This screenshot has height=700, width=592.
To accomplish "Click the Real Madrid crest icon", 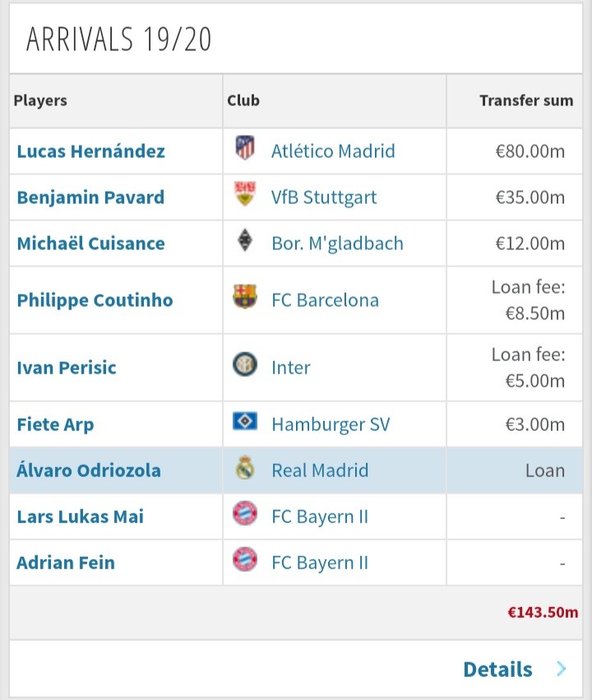I will click(245, 469).
